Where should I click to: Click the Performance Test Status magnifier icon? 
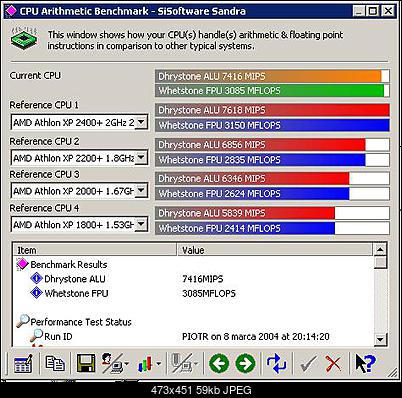click(23, 321)
